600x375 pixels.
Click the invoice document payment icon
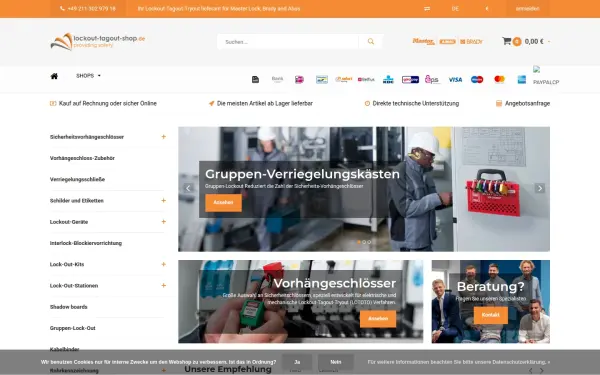pyautogui.click(x=256, y=80)
